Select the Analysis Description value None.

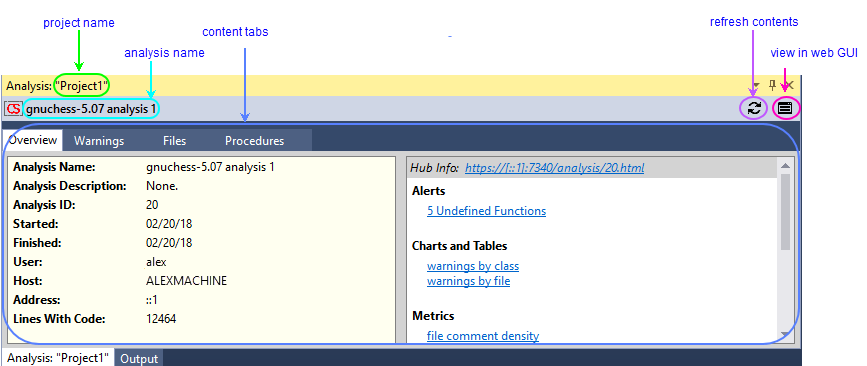tap(162, 186)
